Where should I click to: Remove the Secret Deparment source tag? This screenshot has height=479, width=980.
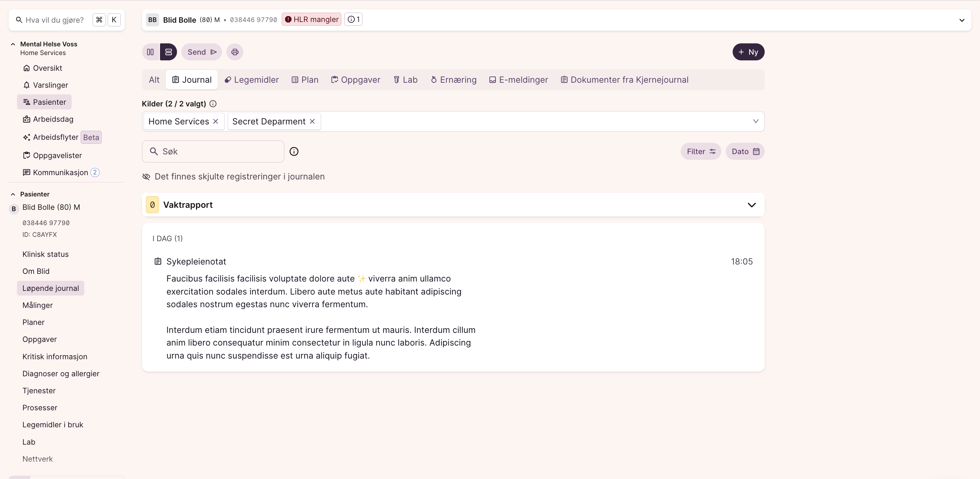[x=312, y=121]
